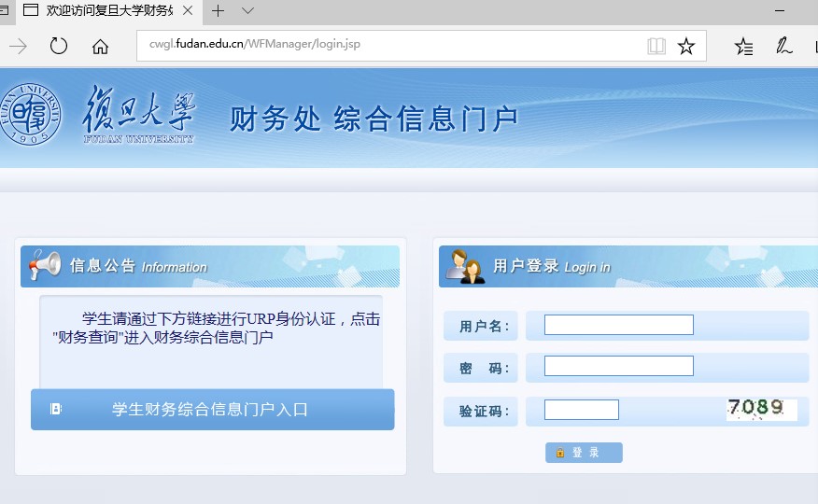Image resolution: width=818 pixels, height=504 pixels.
Task: Click the tab actions icon left of tab
Action: pos(3,10)
